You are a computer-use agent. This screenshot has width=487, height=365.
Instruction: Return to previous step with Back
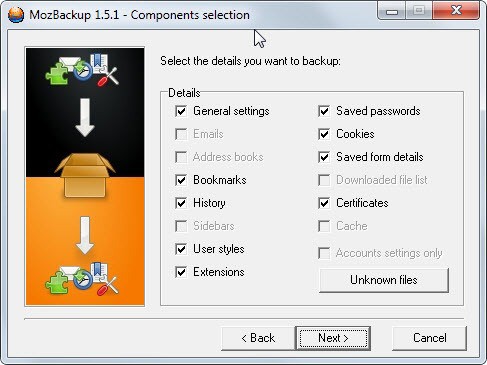(x=258, y=338)
